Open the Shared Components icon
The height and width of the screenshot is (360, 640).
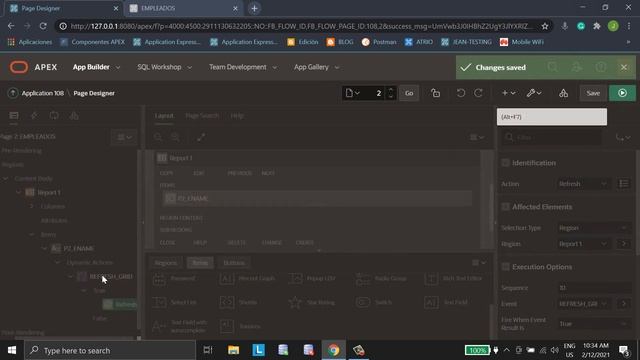click(563, 93)
